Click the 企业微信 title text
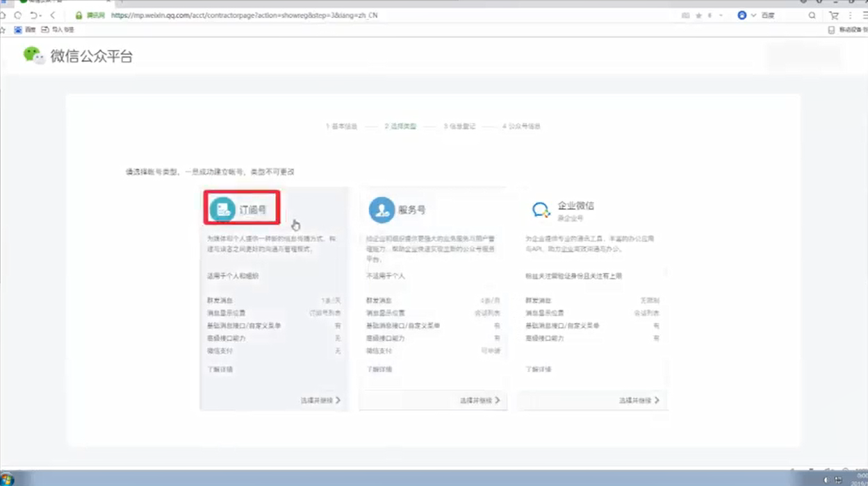The height and width of the screenshot is (486, 868). point(575,206)
